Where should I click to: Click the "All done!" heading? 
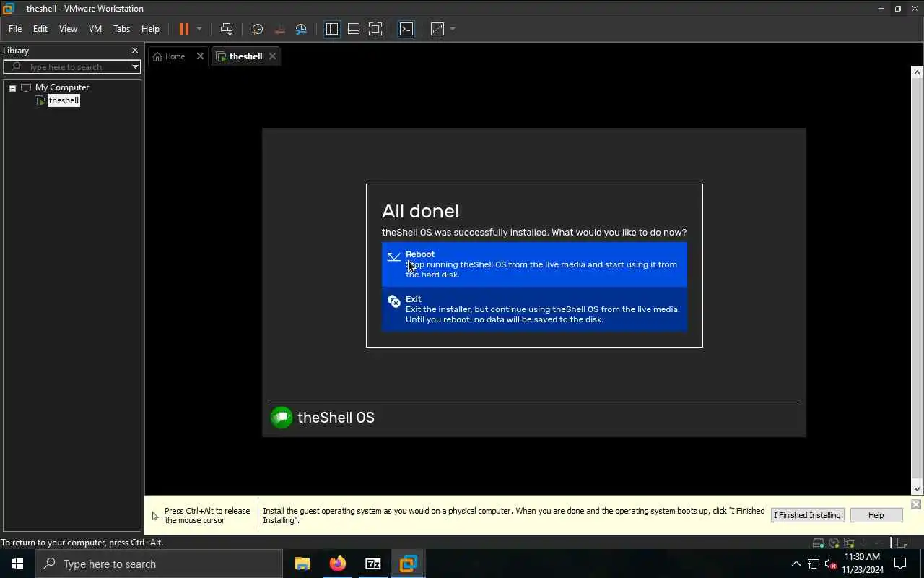tap(420, 211)
